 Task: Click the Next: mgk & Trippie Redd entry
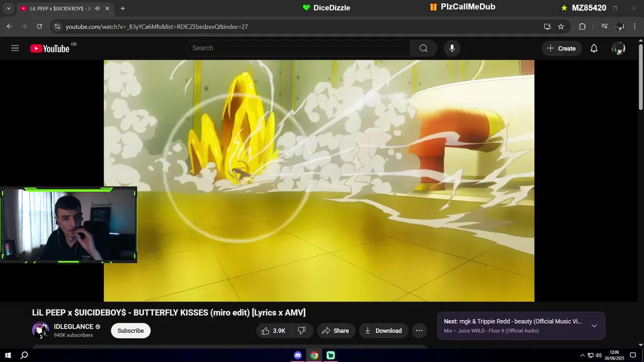(x=512, y=321)
